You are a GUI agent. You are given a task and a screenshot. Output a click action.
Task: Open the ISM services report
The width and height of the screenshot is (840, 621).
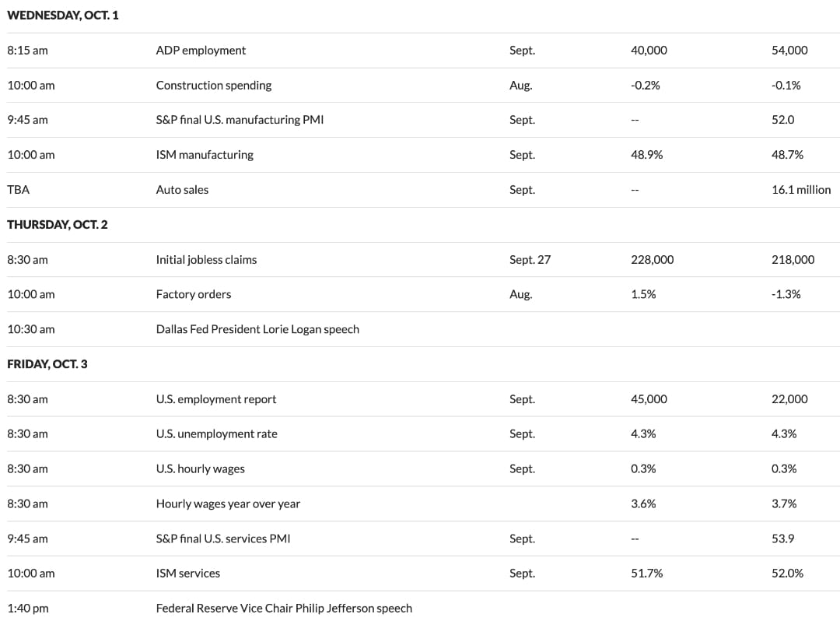click(x=188, y=574)
